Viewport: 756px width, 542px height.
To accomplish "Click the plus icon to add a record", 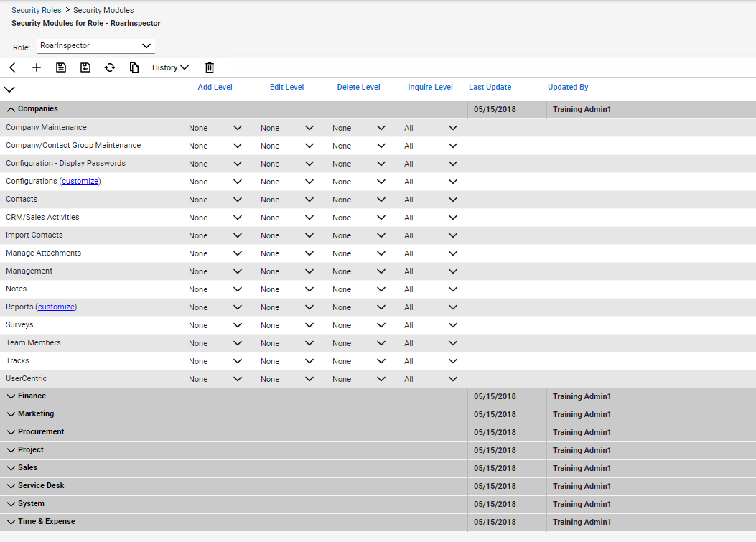I will 36,67.
